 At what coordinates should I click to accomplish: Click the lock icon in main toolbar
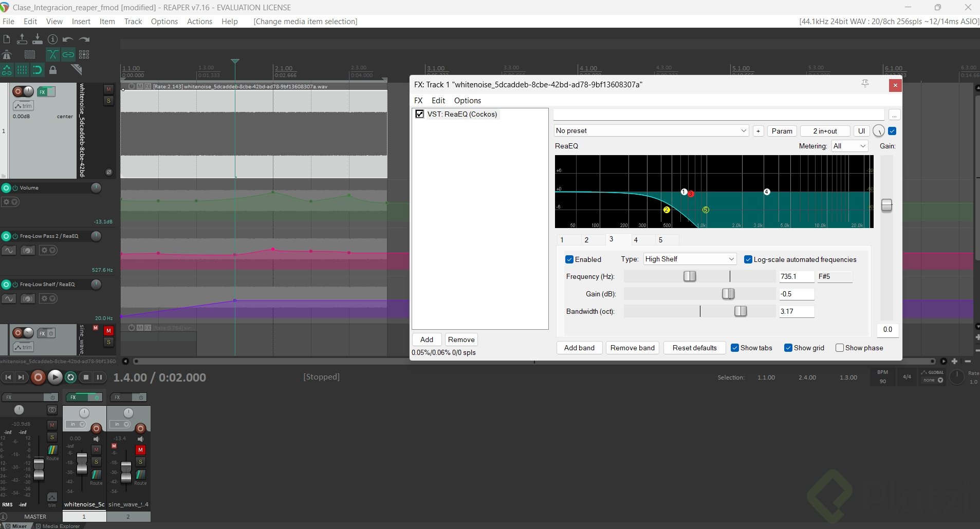click(x=53, y=70)
